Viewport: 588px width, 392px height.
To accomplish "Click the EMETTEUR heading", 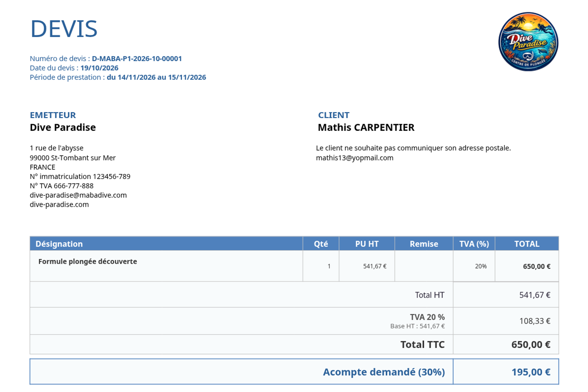I will [x=53, y=115].
